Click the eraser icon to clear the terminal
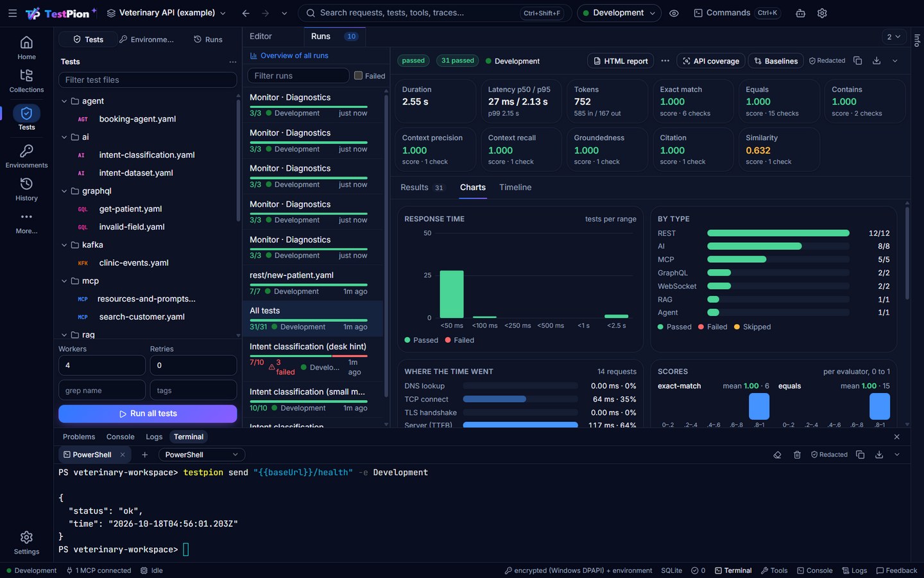 click(x=777, y=455)
